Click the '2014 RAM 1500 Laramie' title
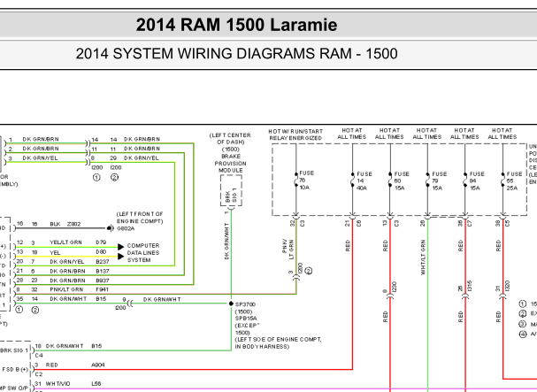The height and width of the screenshot is (392, 537). click(236, 25)
